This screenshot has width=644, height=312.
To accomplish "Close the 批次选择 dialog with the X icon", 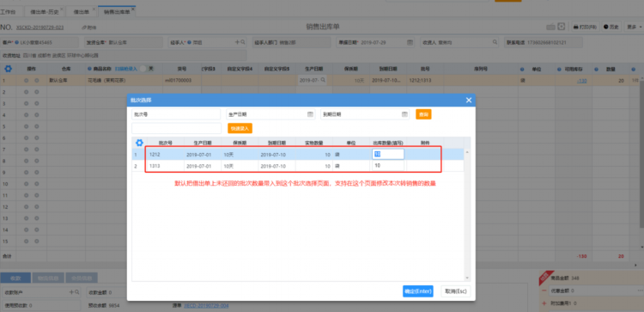I will point(469,100).
